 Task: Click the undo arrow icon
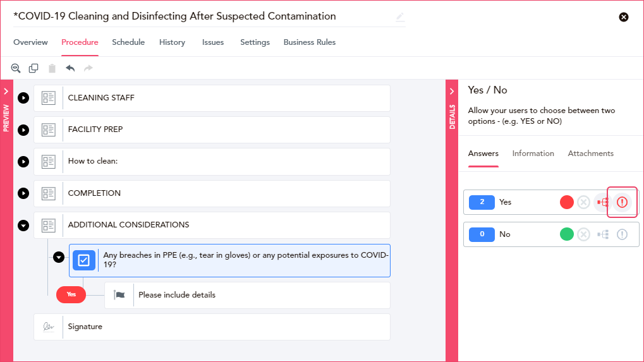point(70,68)
